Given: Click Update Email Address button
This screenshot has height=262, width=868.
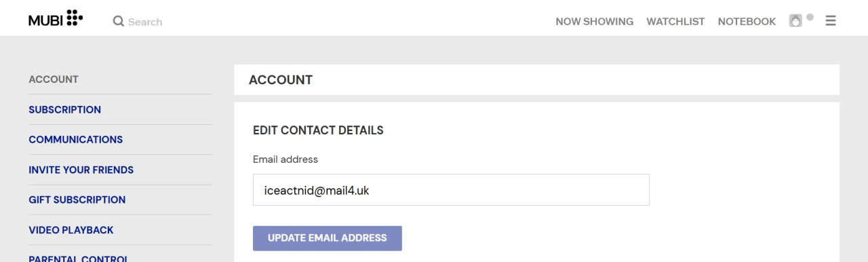Looking at the screenshot, I should 328,238.
